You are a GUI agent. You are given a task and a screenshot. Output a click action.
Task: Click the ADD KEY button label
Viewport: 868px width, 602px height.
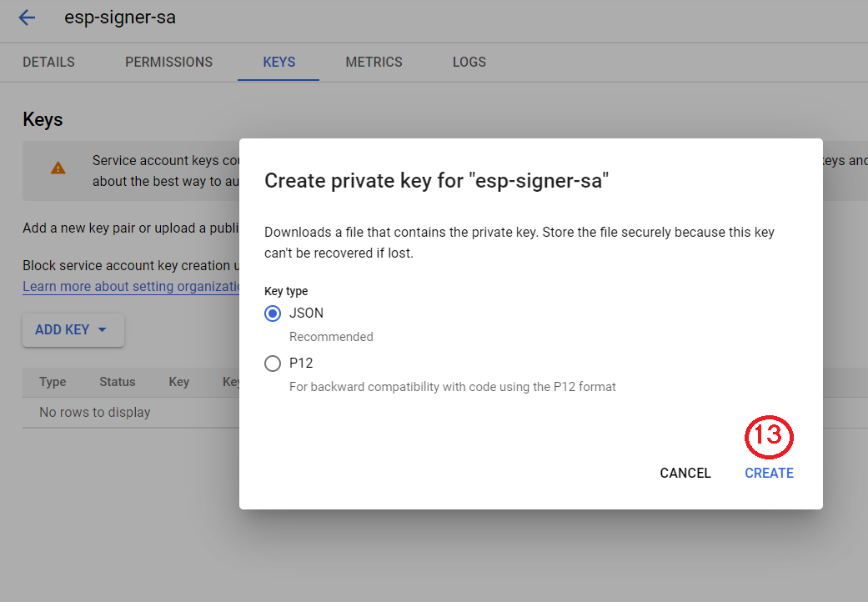62,330
